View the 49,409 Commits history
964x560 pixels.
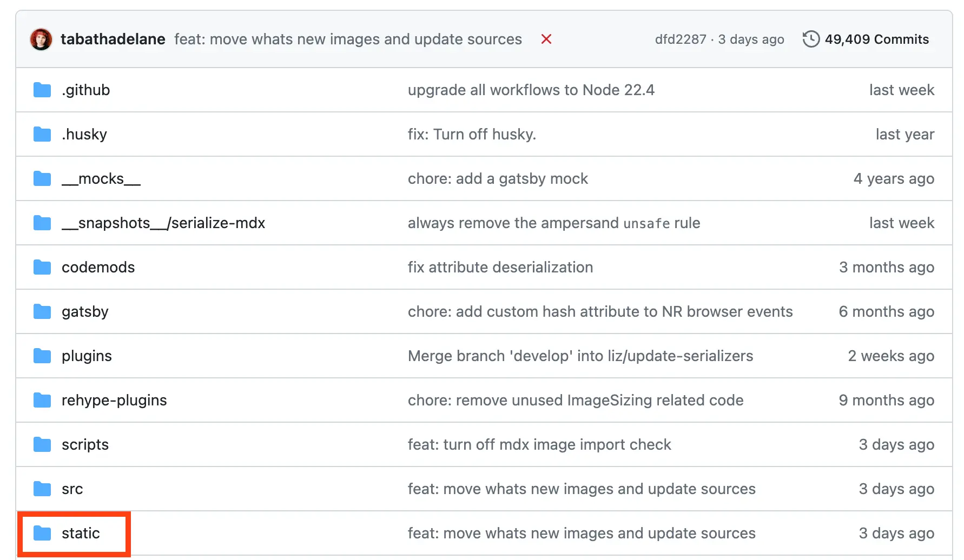pyautogui.click(x=876, y=39)
